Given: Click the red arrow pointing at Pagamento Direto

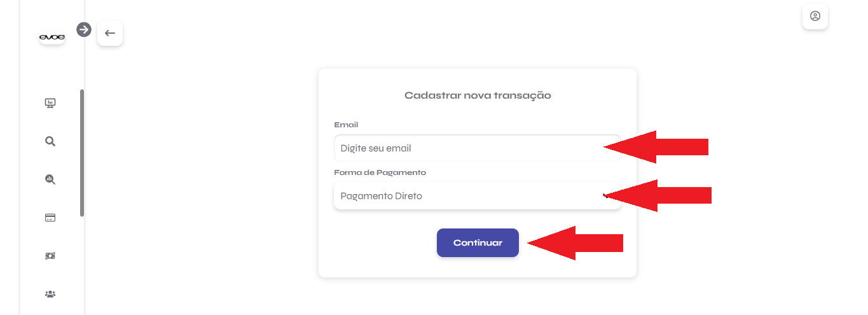Looking at the screenshot, I should pos(658,195).
